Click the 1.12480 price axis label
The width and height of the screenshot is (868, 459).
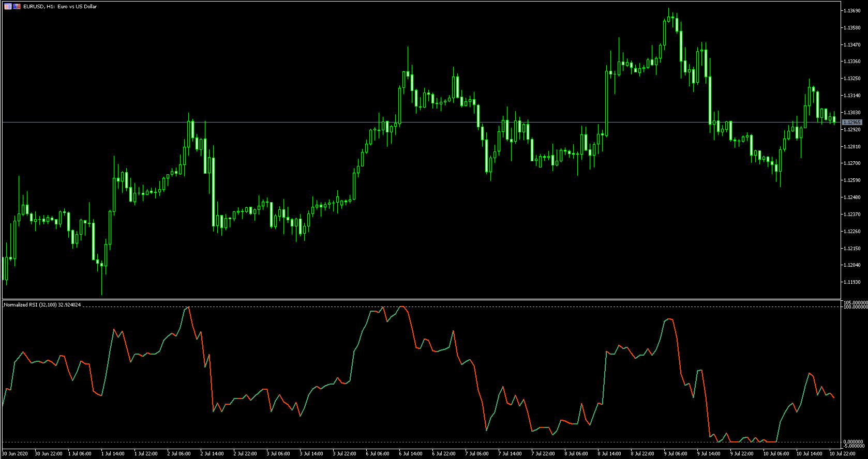click(x=852, y=197)
